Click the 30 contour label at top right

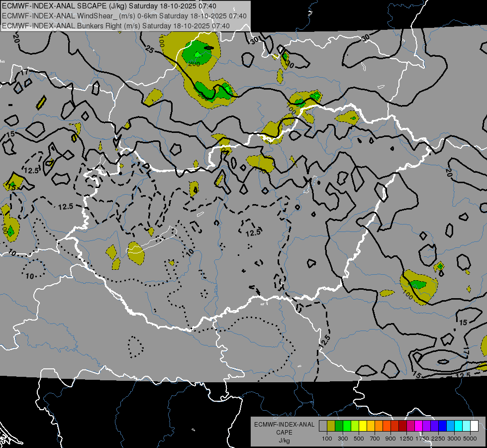(x=366, y=38)
